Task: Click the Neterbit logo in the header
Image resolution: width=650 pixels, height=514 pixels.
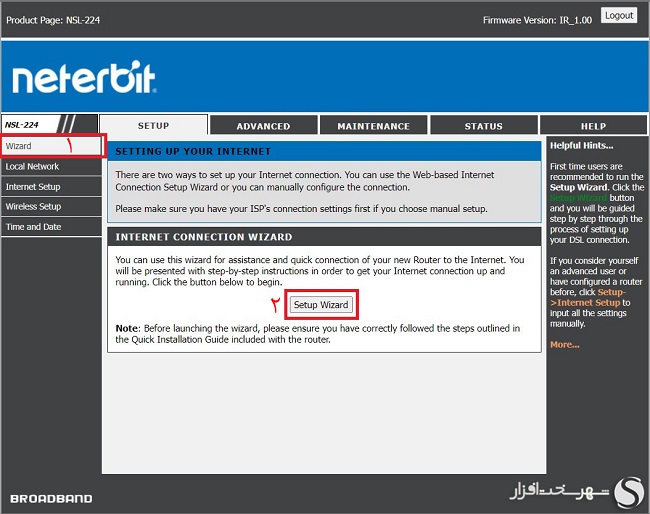Action: point(84,79)
